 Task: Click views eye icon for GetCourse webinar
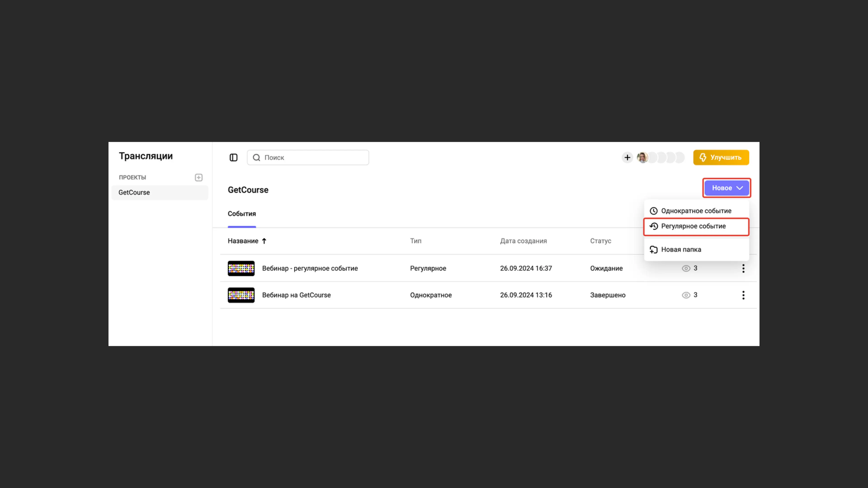(x=686, y=295)
